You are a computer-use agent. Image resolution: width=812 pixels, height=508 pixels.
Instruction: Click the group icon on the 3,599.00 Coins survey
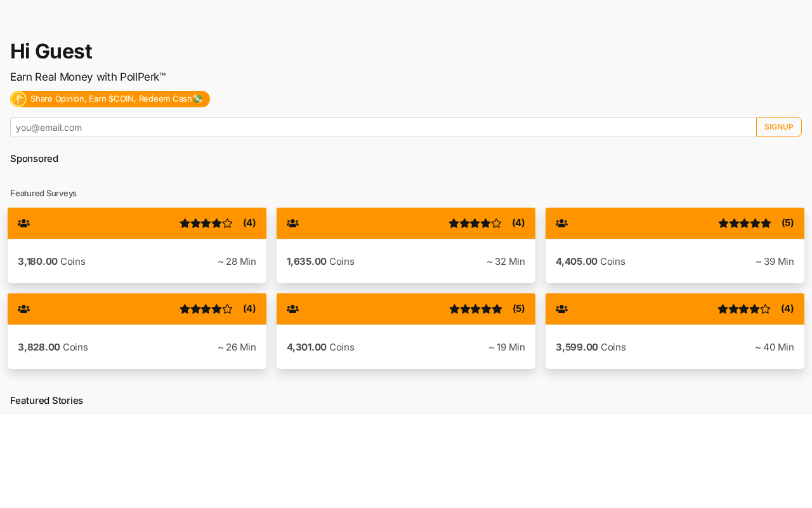tap(562, 309)
